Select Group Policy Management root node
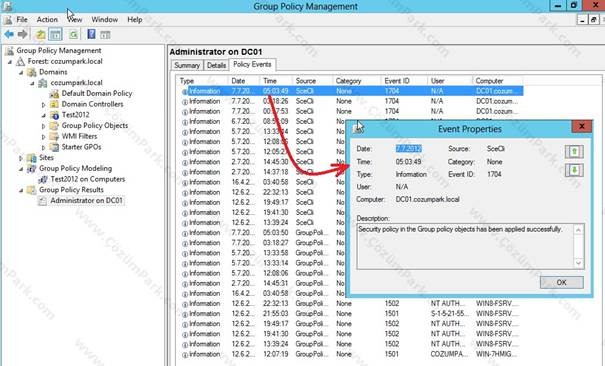605x366 pixels. [59, 51]
